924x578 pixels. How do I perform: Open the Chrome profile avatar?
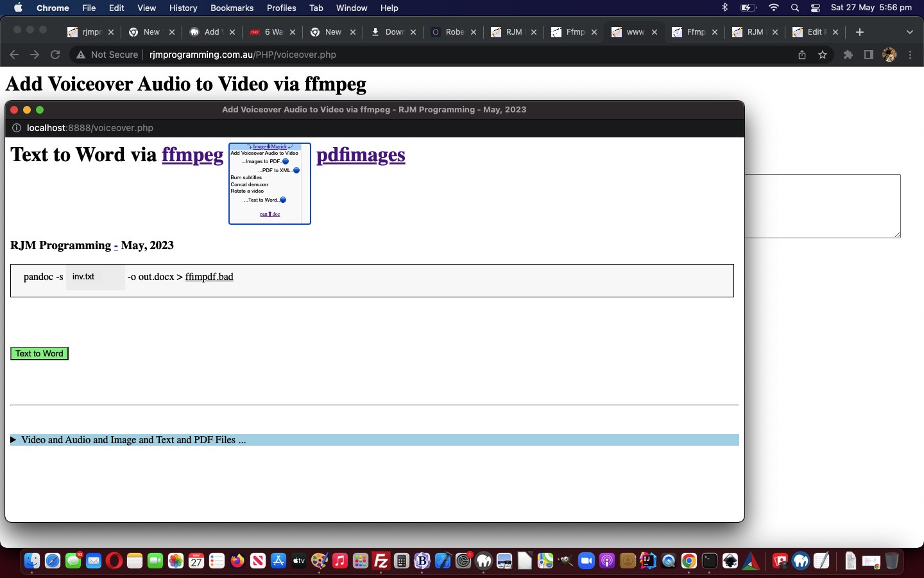[x=889, y=55]
